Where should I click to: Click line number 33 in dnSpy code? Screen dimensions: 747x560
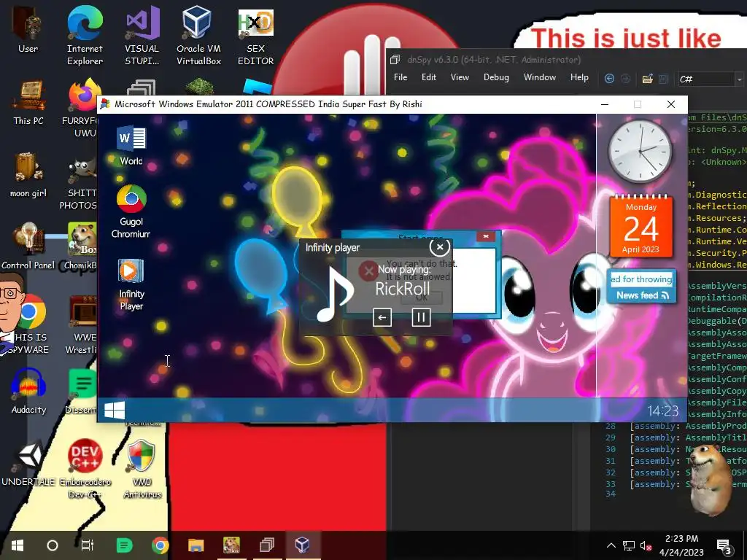(611, 484)
